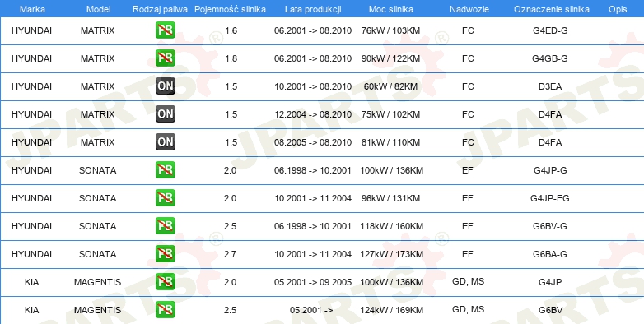Click the KIA cell in the Magentis 2.0 row
This screenshot has height=324, width=644.
click(x=31, y=282)
